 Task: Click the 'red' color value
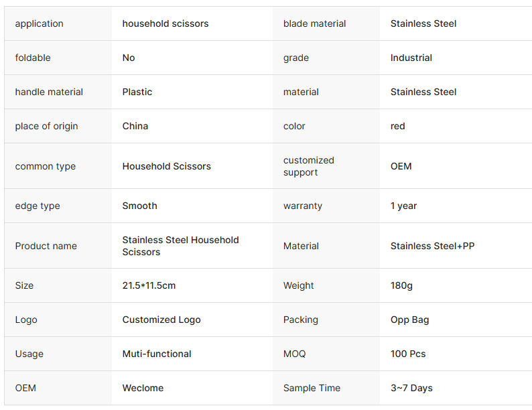[x=398, y=126]
